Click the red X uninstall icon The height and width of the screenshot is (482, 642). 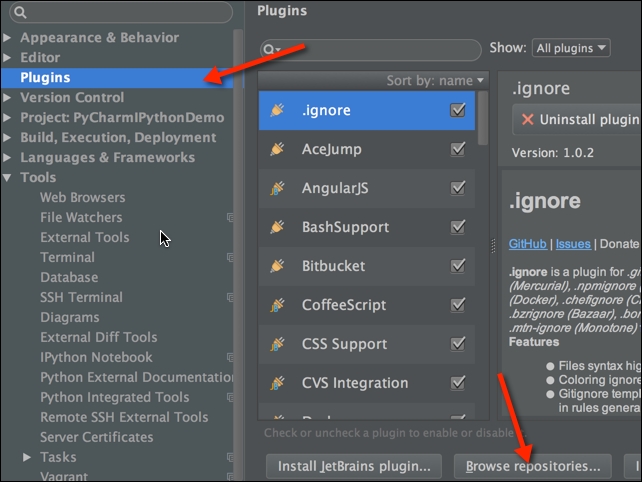click(x=527, y=119)
